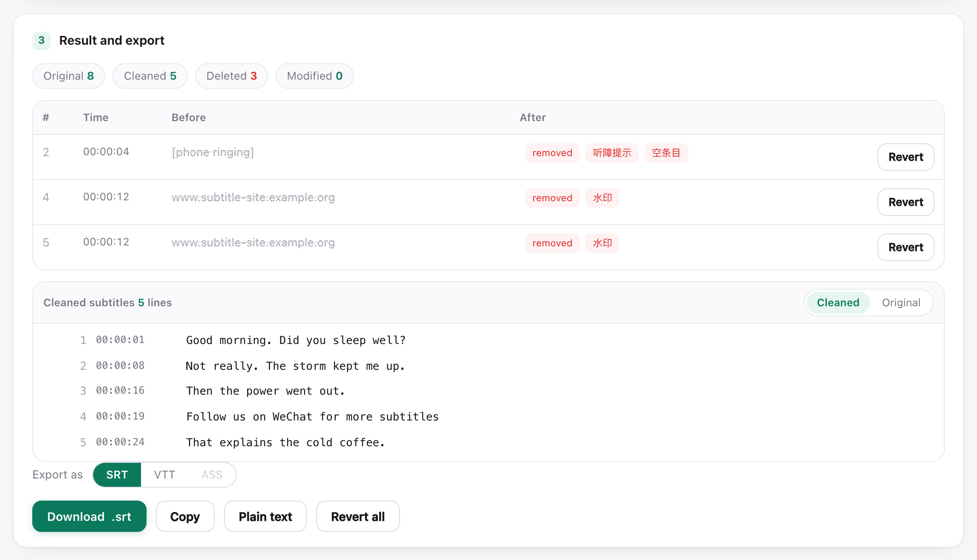Click the Deleted 3 count chip

click(232, 76)
